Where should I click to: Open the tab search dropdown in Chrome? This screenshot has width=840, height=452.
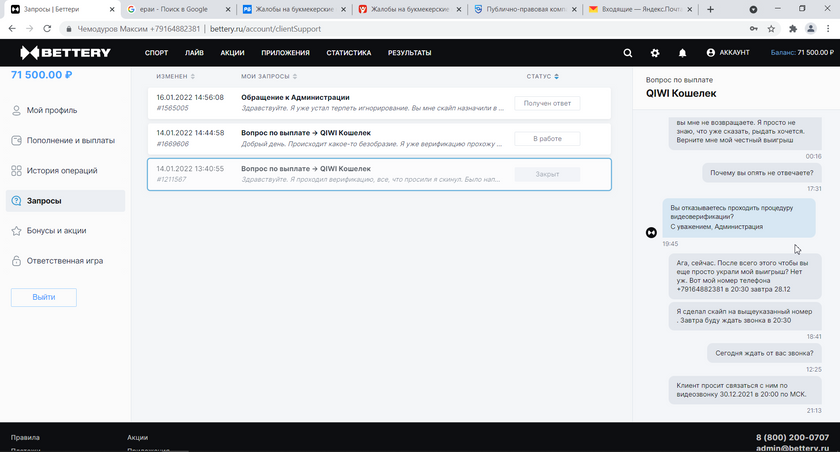tap(753, 9)
